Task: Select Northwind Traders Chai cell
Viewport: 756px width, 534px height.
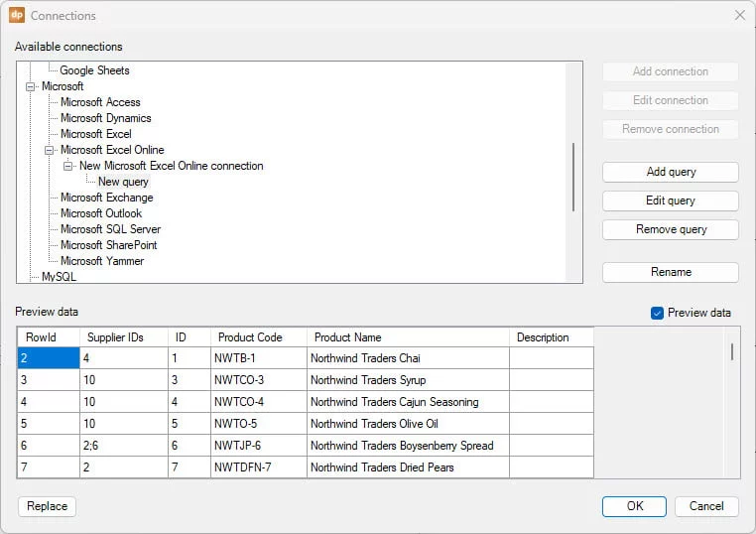Action: (408, 358)
